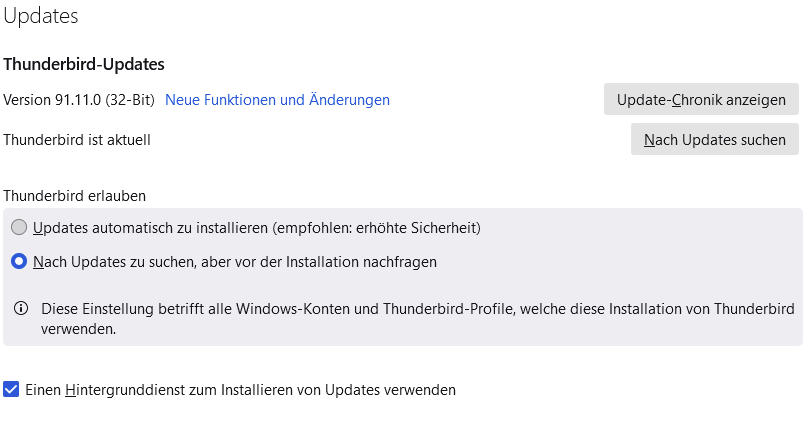Click the "vor der Installation nachfragen" label text
The height and width of the screenshot is (435, 811).
click(339, 262)
